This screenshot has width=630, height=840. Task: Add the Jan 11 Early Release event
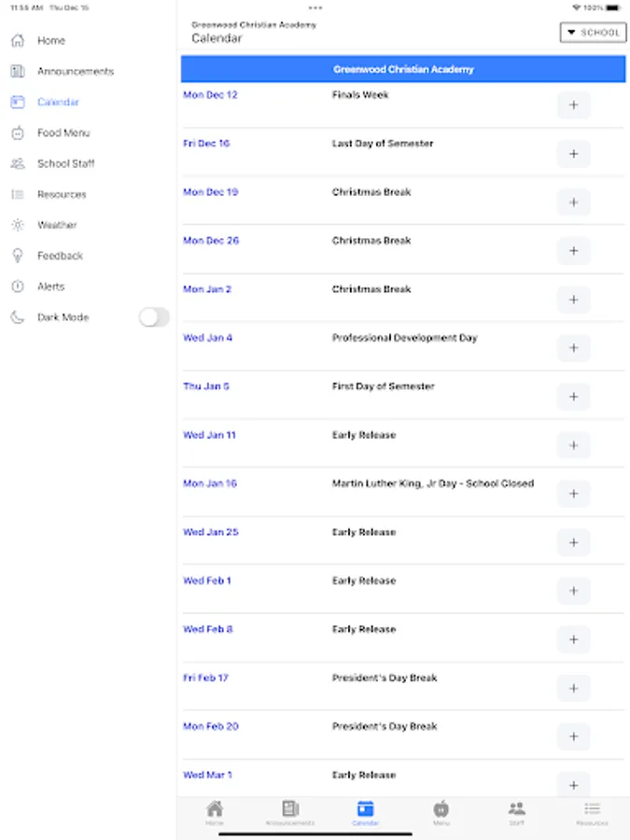[573, 445]
